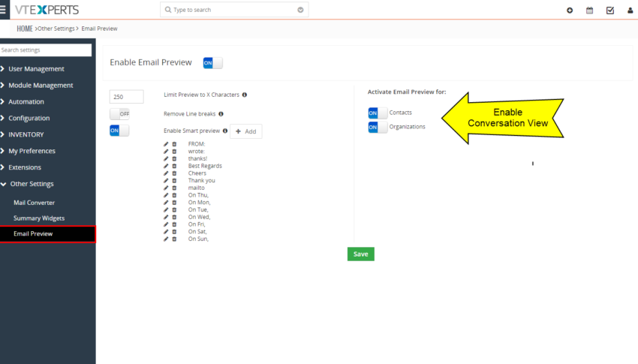Edit the 'Best Regards' pencil icon
Image resolution: width=638 pixels, height=364 pixels.
click(x=166, y=166)
